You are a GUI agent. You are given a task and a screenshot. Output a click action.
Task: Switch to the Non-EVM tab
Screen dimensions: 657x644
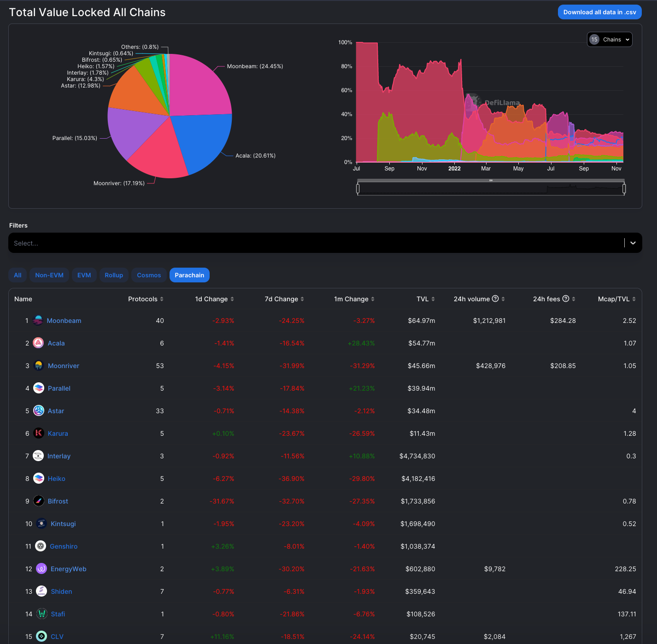click(x=49, y=275)
